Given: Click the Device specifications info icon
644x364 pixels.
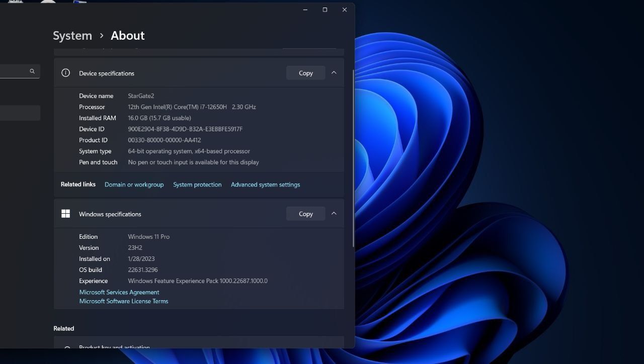Looking at the screenshot, I should [65, 73].
